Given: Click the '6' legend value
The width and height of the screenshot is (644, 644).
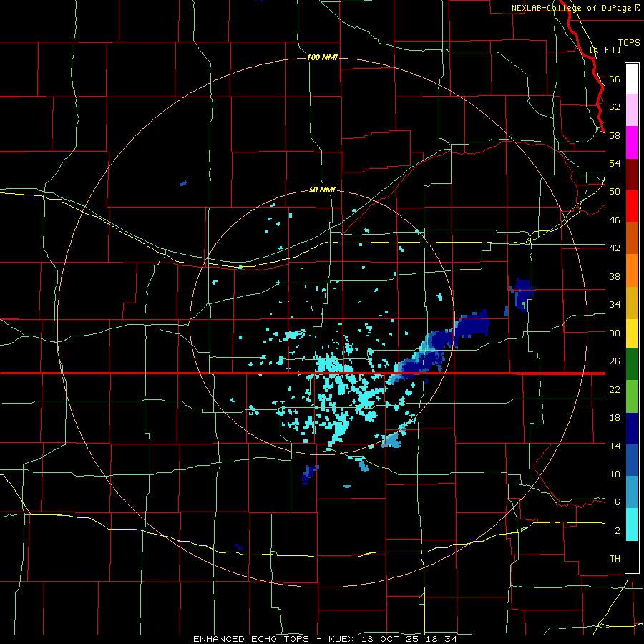Looking at the screenshot, I should pyautogui.click(x=618, y=502).
